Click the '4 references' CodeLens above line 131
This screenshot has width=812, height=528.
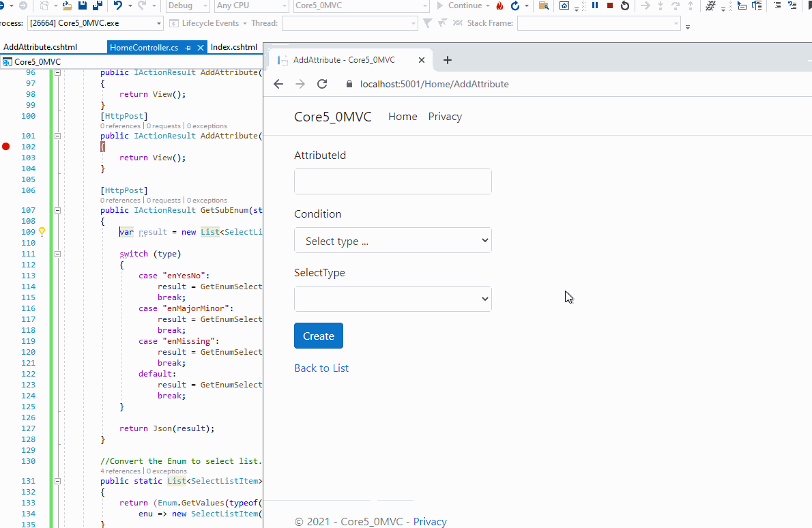tap(120, 471)
